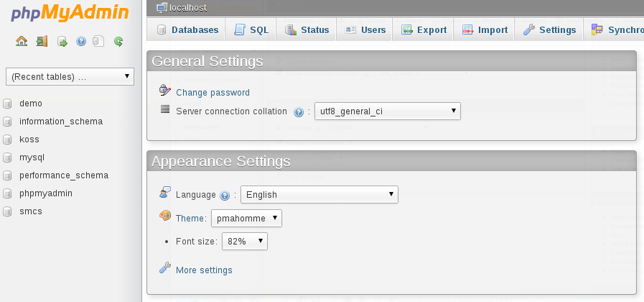644x302 pixels.
Task: Open the Recent tables dropdown
Action: [x=70, y=76]
